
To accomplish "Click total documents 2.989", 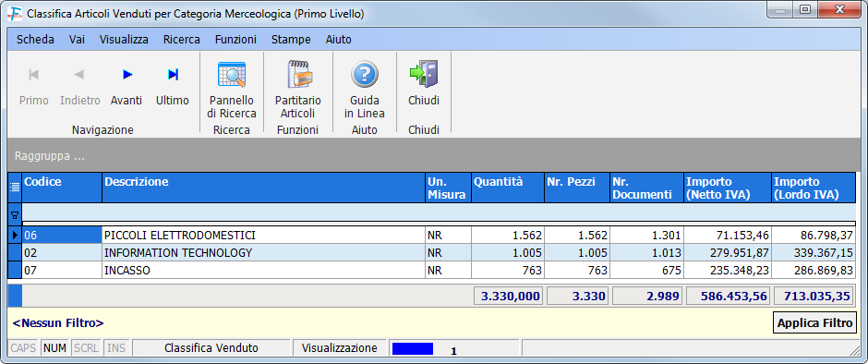I will 647,296.
